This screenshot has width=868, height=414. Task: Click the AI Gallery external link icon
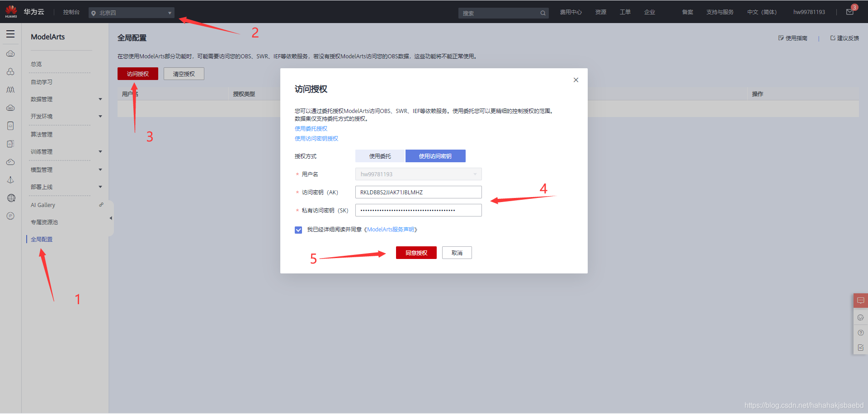[101, 205]
